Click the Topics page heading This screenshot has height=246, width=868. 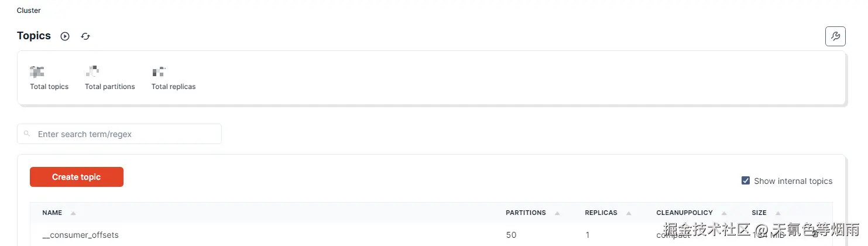(x=34, y=36)
